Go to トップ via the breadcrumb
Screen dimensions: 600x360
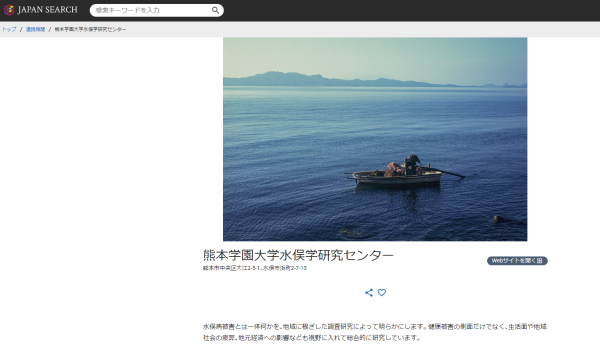click(x=9, y=29)
